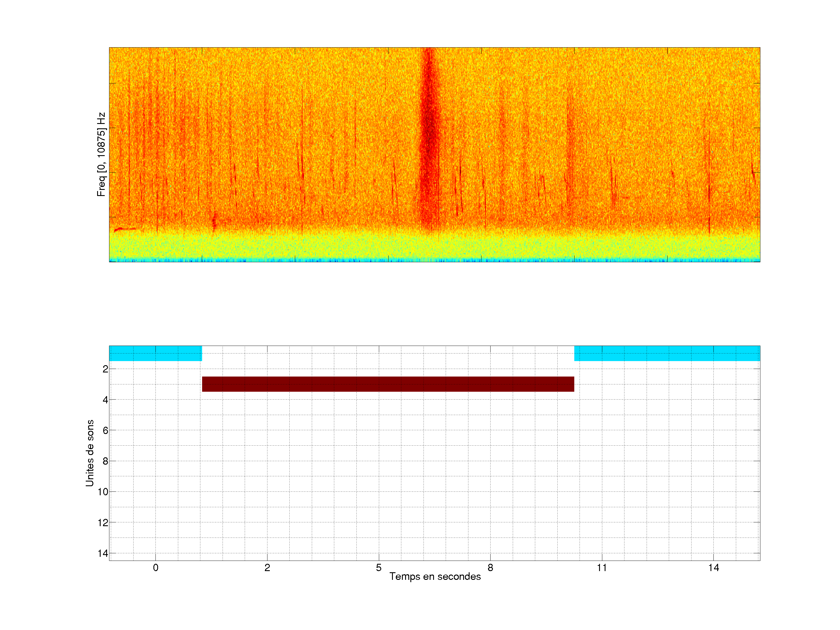
Task: Click the 'Unites de sons' axis label
Action: [90, 453]
